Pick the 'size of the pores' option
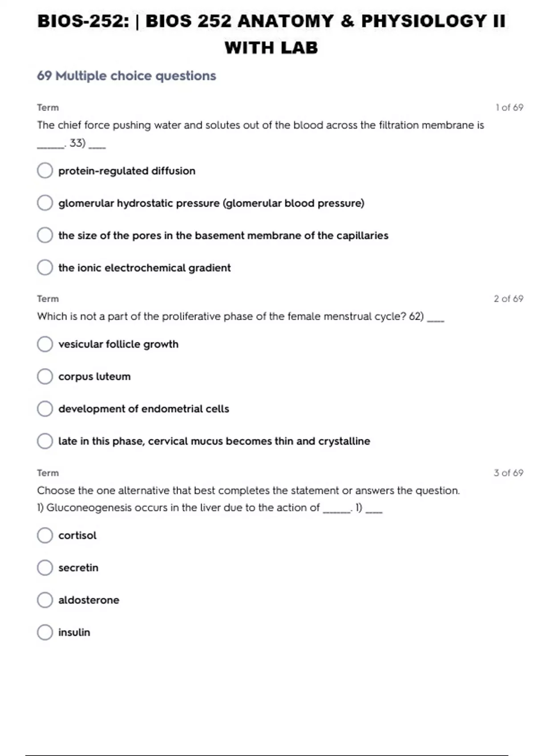The image size is (534, 756). (x=45, y=235)
